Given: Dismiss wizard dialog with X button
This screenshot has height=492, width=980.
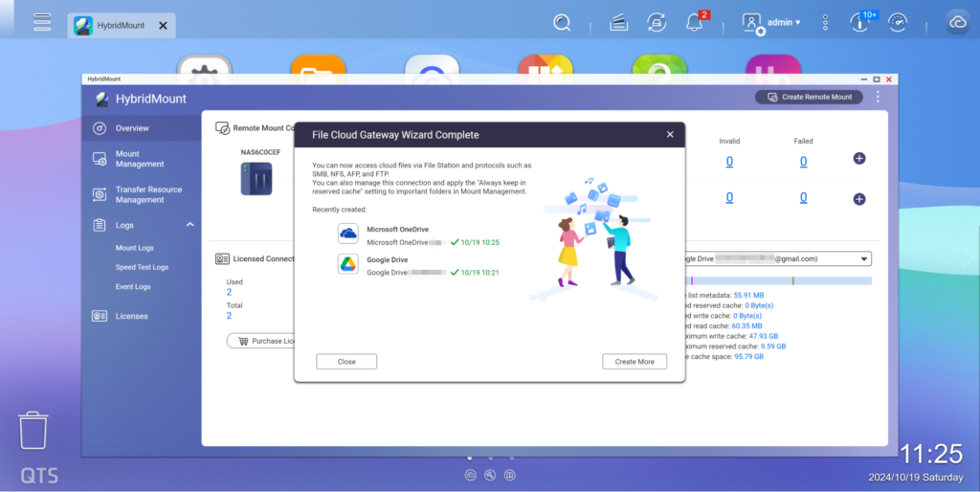Looking at the screenshot, I should coord(670,135).
